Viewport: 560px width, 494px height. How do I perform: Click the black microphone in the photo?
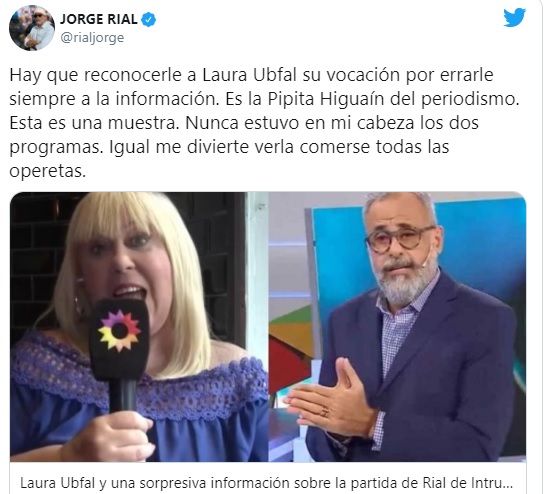click(120, 354)
